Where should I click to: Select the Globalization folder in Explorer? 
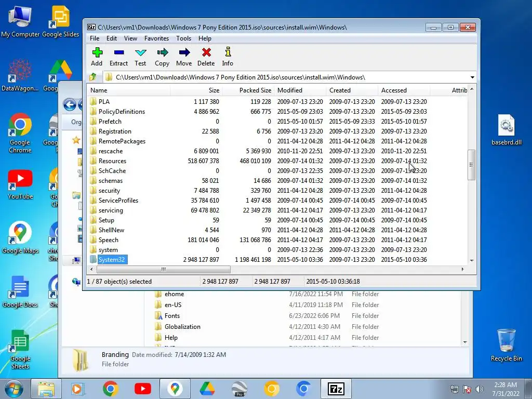click(178, 327)
